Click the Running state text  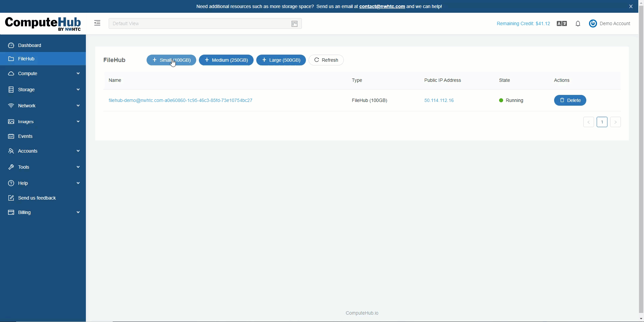click(514, 100)
